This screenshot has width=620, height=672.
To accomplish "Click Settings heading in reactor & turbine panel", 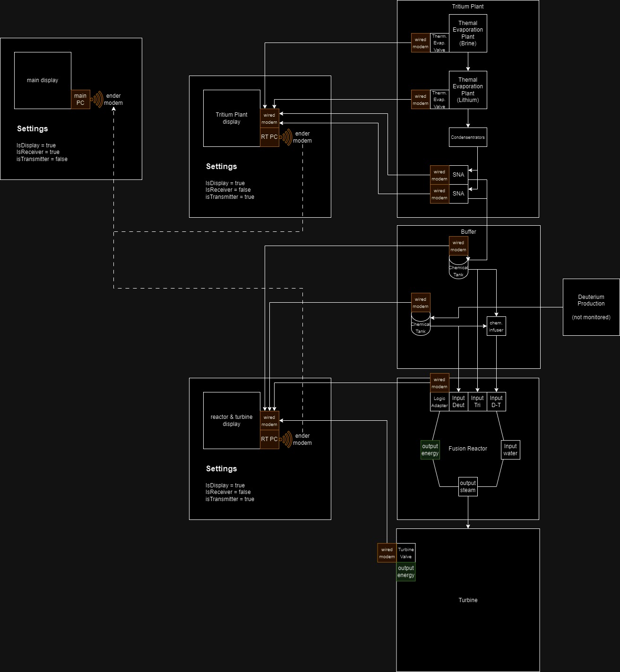I will coord(221,468).
